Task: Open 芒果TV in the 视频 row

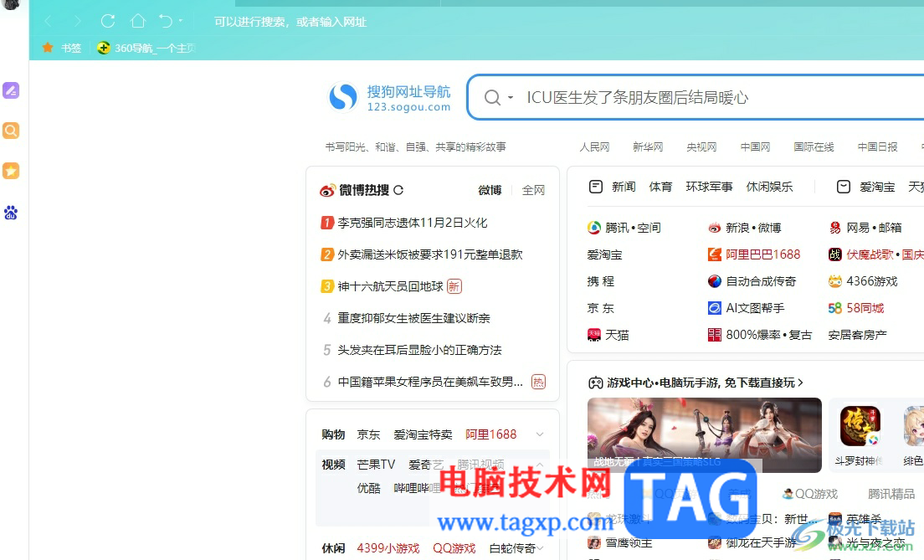Action: click(376, 465)
